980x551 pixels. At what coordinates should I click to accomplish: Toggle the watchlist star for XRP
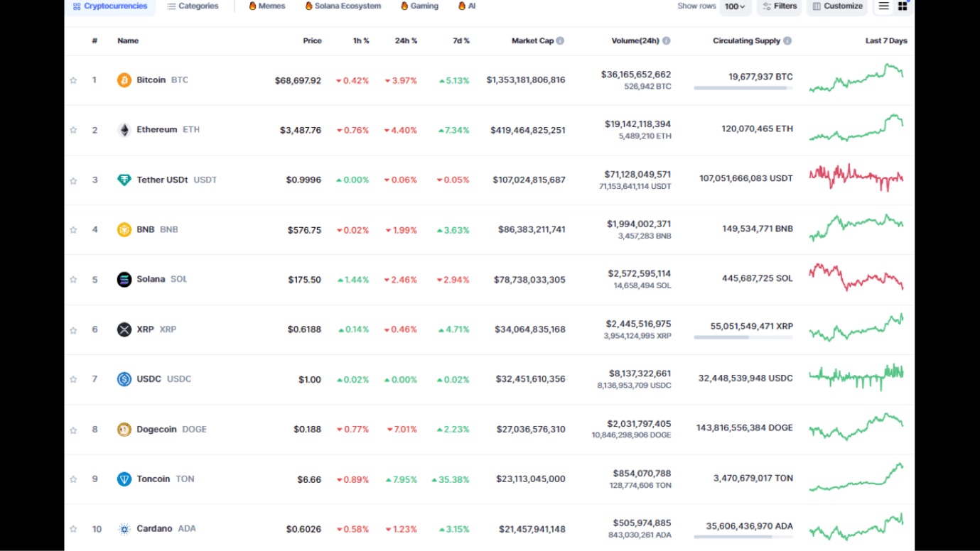click(73, 330)
